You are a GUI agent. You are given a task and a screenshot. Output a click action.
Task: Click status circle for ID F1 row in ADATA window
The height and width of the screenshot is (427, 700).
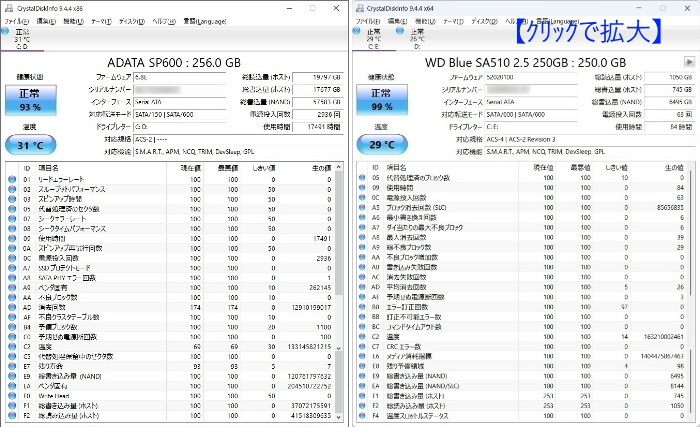point(12,406)
